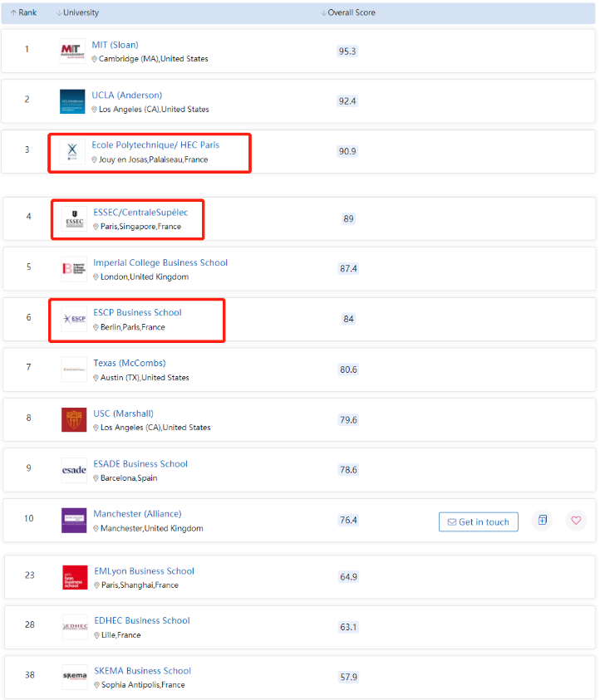Click rank number 38 in SKEMA row
Screen dimensions: 600x700
(29, 675)
